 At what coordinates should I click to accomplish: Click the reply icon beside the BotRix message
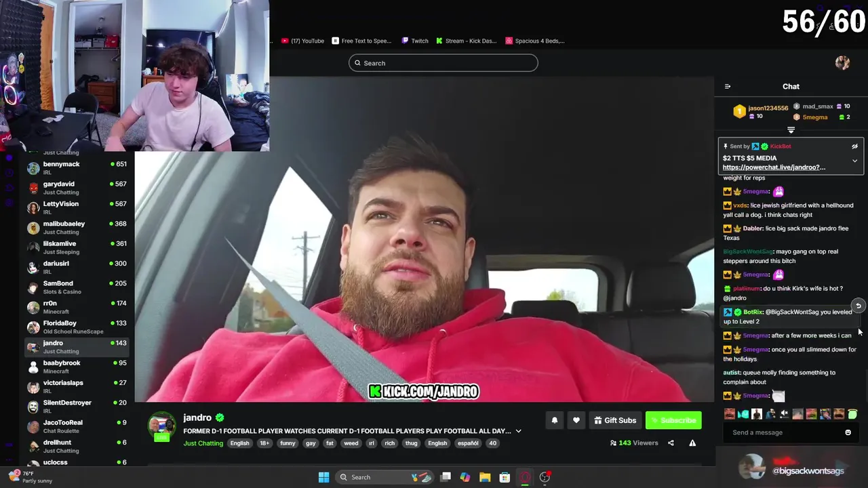click(x=858, y=306)
